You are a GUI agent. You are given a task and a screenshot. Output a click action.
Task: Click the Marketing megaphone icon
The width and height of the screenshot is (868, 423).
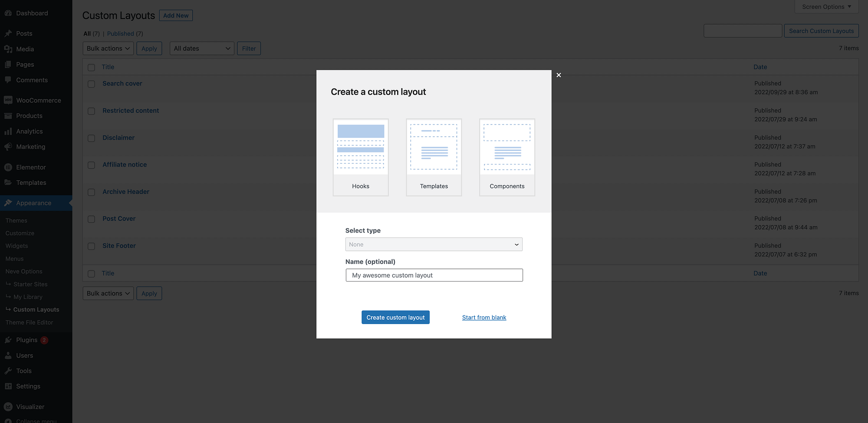tap(8, 147)
